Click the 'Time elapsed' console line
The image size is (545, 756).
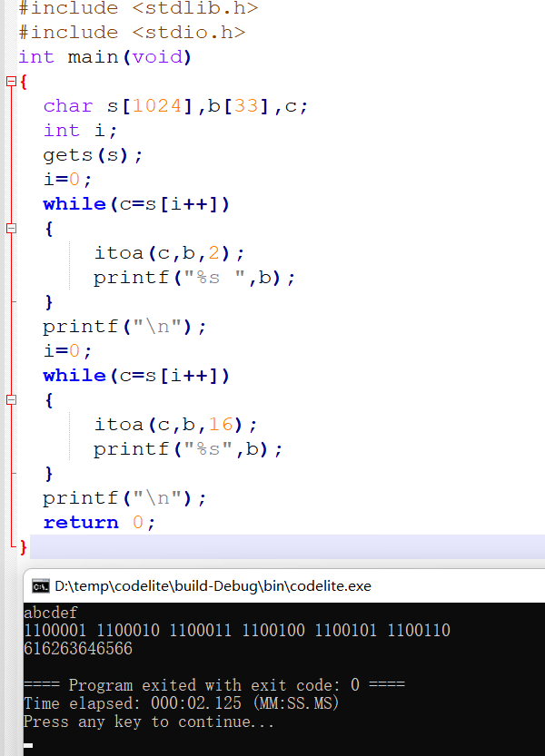click(182, 703)
